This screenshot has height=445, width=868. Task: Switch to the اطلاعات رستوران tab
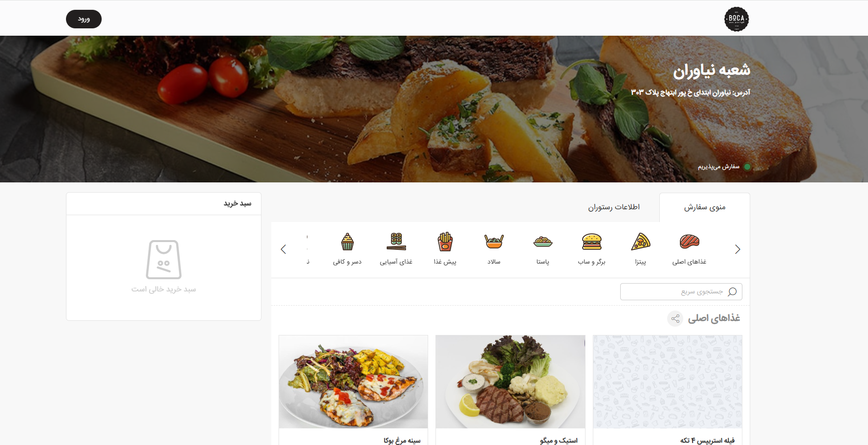point(613,207)
